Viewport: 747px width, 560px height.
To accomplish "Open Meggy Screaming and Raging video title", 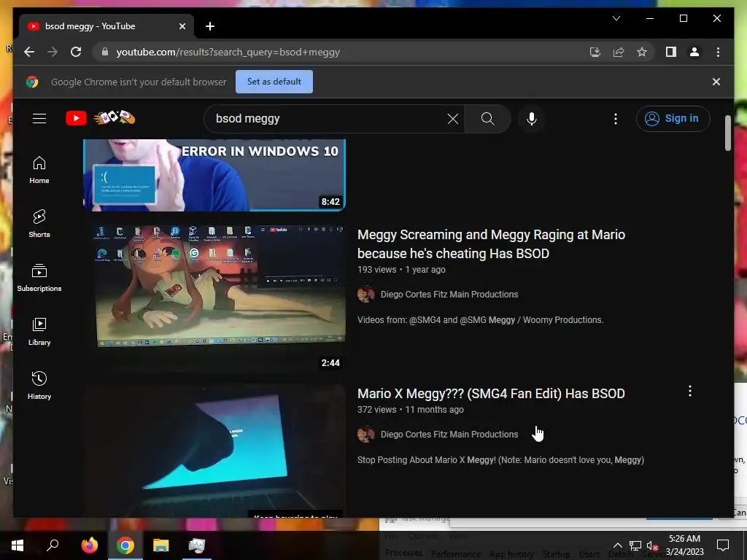I will coord(491,244).
